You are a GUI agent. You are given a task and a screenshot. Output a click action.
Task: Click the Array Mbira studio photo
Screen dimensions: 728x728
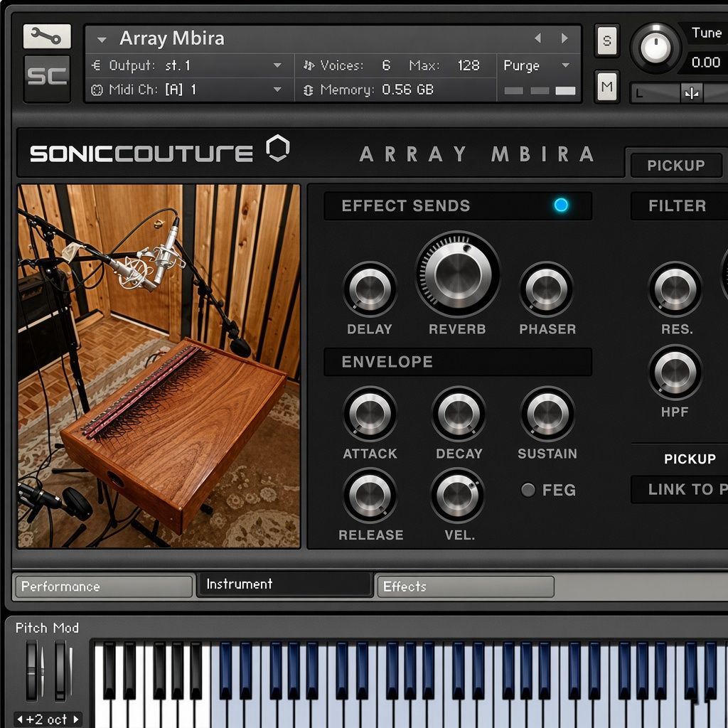click(x=159, y=366)
